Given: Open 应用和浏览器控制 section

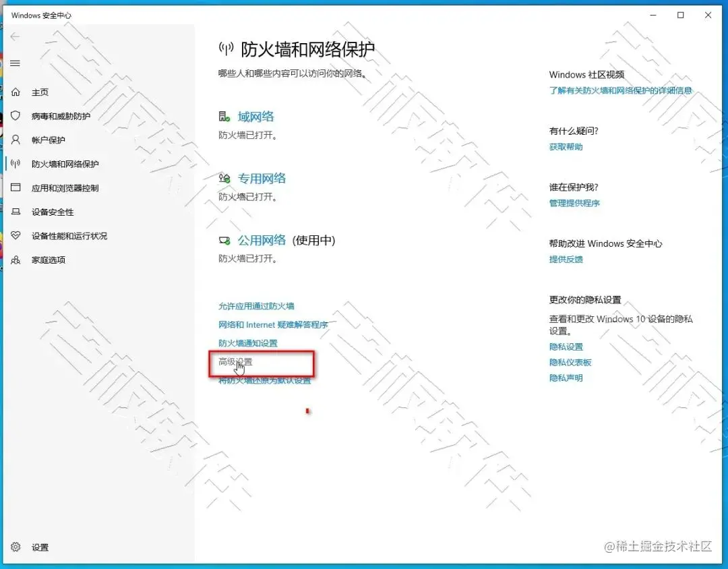Looking at the screenshot, I should pos(65,188).
